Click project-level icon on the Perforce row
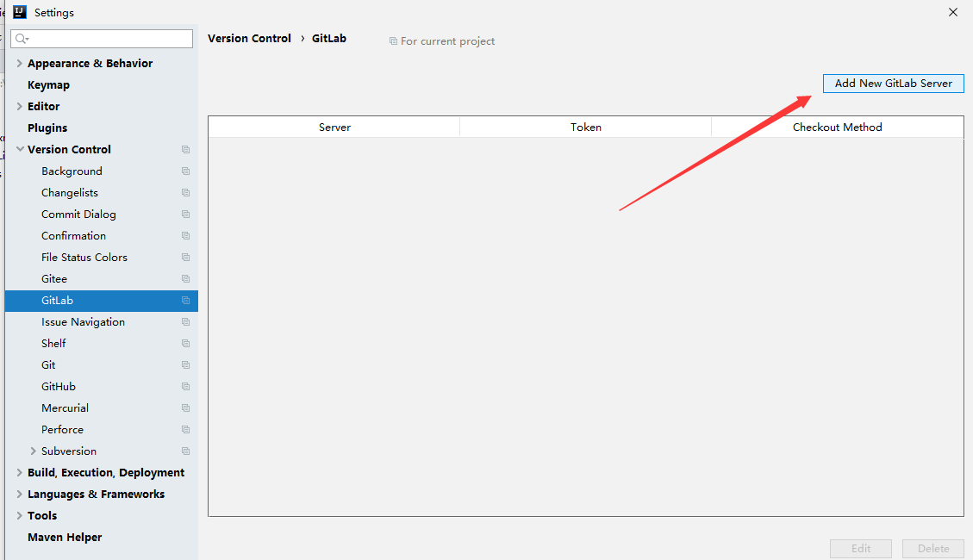Viewport: 973px width, 560px height. (185, 430)
